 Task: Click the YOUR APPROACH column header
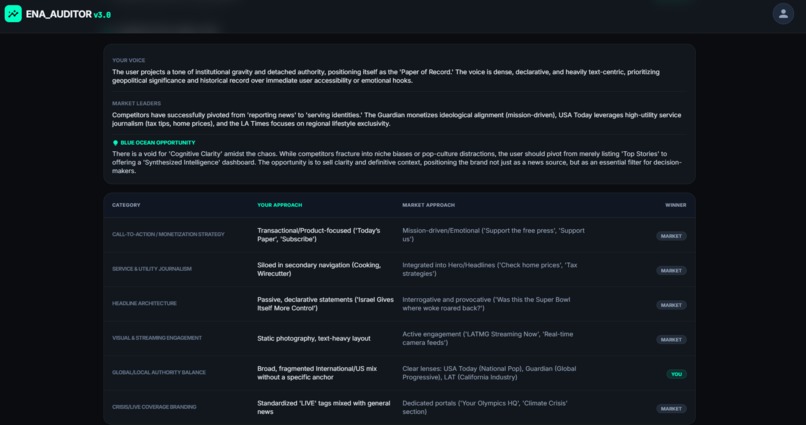pyautogui.click(x=280, y=205)
